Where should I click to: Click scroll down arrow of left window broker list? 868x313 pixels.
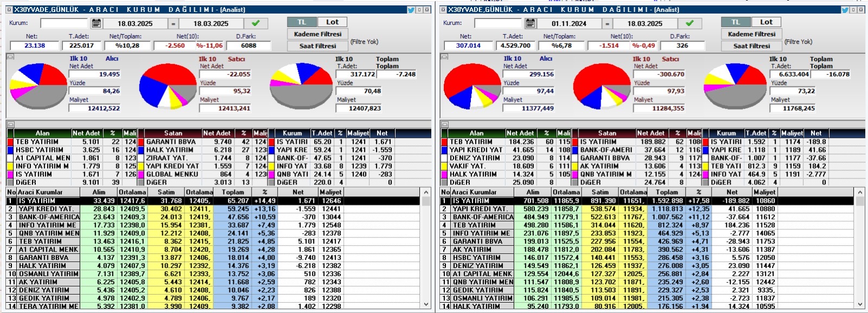[x=426, y=305]
